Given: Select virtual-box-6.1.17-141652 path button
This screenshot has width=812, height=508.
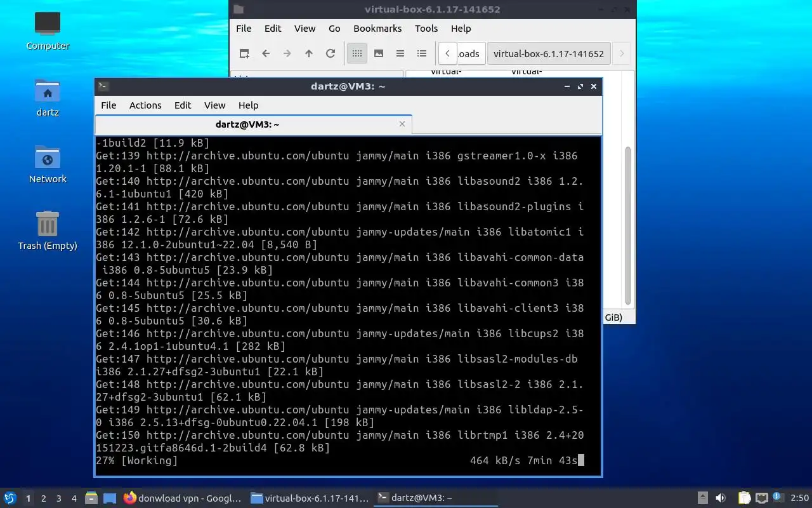Looking at the screenshot, I should 549,53.
